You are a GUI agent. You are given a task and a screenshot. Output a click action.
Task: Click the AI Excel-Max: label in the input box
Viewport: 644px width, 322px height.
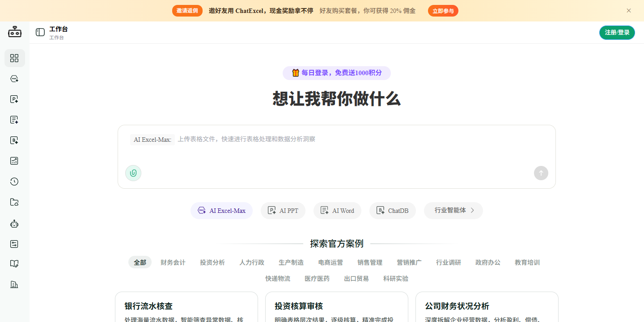point(153,140)
